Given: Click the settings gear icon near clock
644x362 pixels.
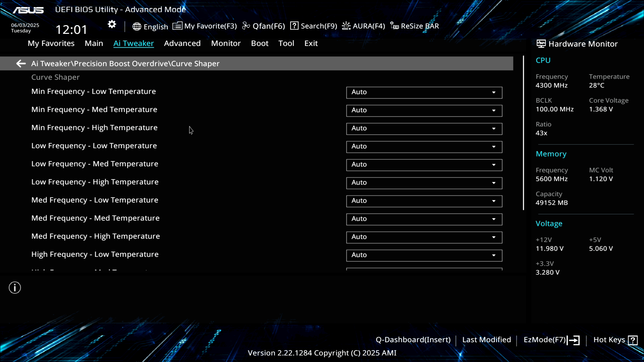Looking at the screenshot, I should tap(112, 24).
